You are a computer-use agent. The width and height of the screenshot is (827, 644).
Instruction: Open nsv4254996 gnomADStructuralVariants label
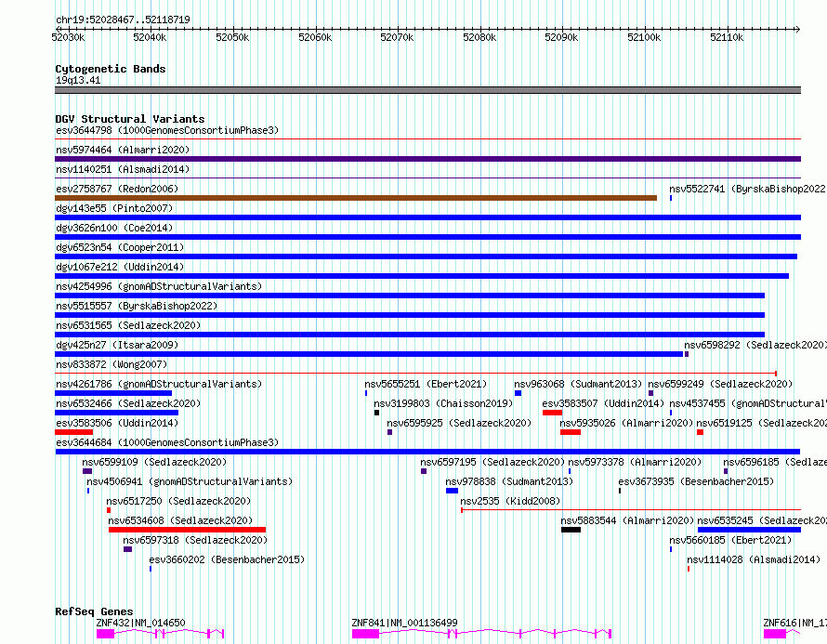(x=159, y=286)
